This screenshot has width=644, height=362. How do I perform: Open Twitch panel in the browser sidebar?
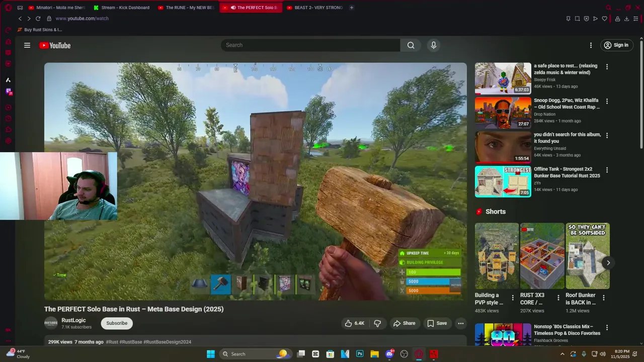(x=9, y=92)
